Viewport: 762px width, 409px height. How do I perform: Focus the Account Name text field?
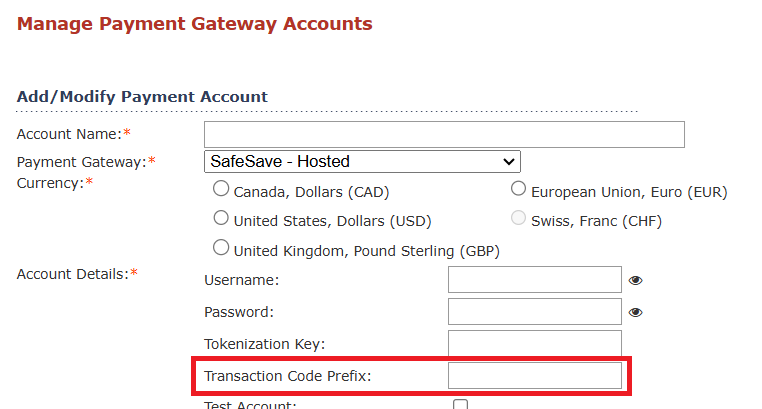click(444, 135)
